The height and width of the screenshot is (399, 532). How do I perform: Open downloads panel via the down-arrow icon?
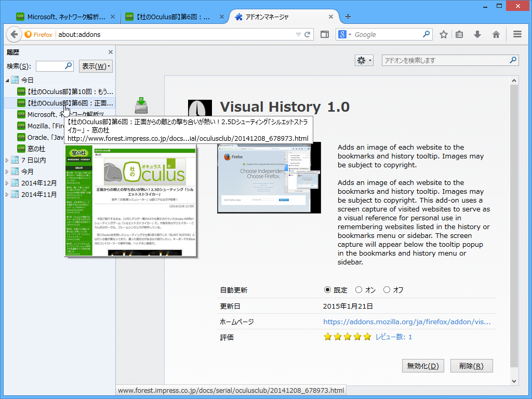tap(477, 34)
